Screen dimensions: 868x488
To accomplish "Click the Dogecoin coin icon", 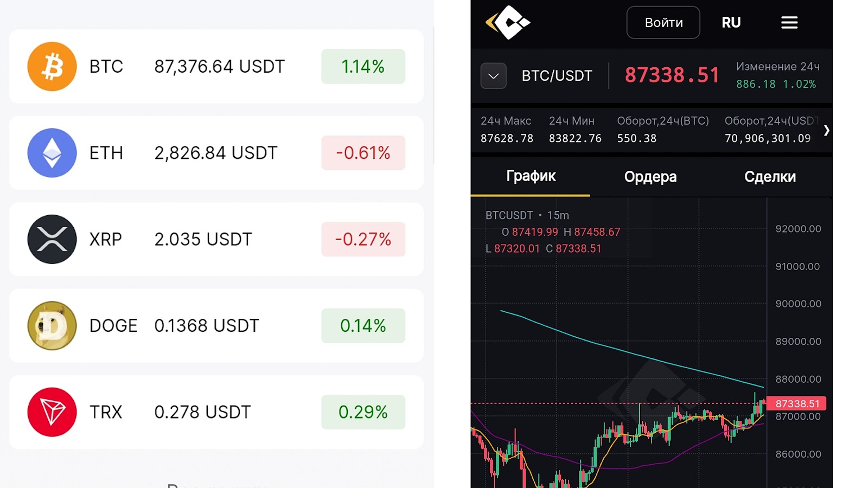I will pyautogui.click(x=52, y=325).
